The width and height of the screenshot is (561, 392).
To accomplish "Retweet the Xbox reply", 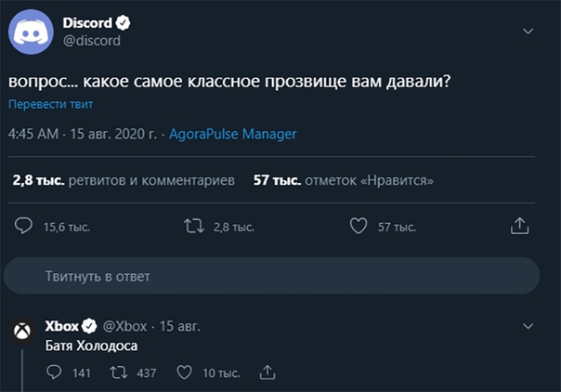I will pyautogui.click(x=118, y=372).
